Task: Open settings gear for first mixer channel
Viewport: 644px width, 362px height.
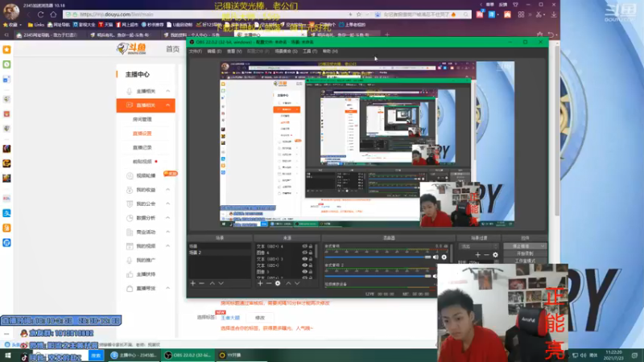Action: (444, 257)
